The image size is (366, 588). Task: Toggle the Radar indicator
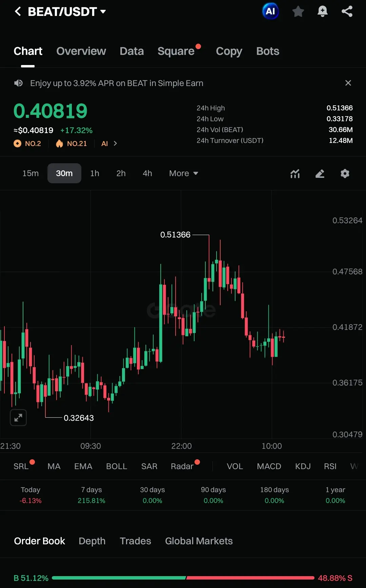182,466
